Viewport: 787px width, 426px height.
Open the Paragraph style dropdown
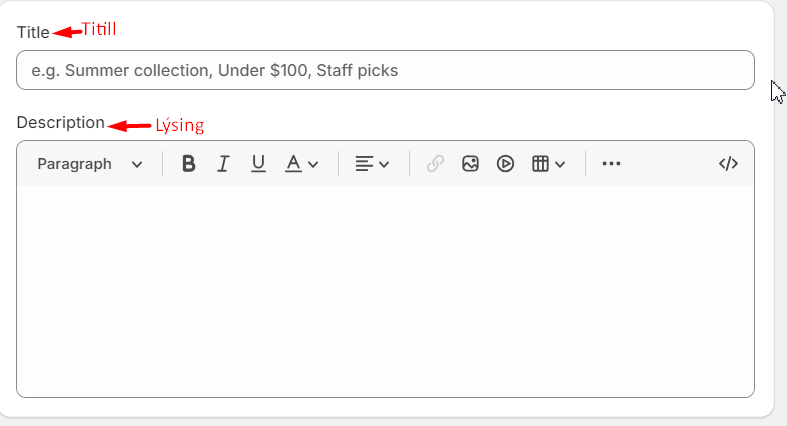pos(90,164)
